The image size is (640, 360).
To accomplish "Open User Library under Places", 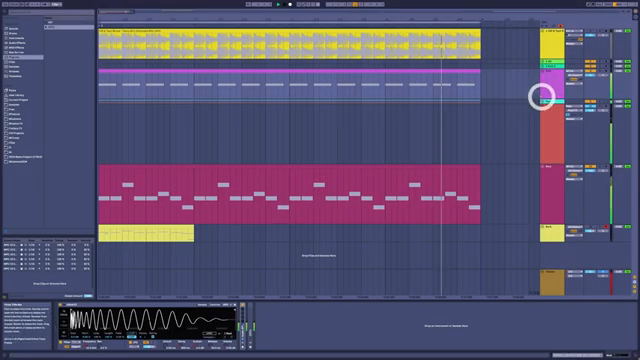I will [x=16, y=95].
